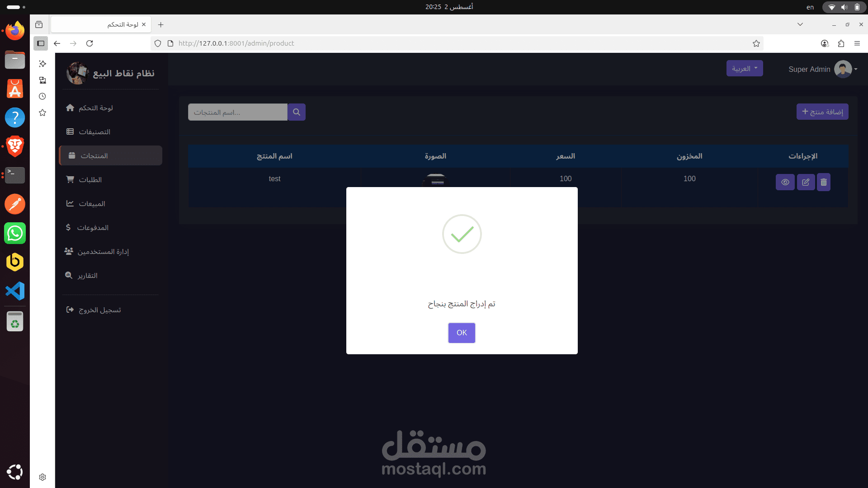Screen dimensions: 868x488
Task: Open لوحة التحكم dashboard menu item
Action: [89, 108]
